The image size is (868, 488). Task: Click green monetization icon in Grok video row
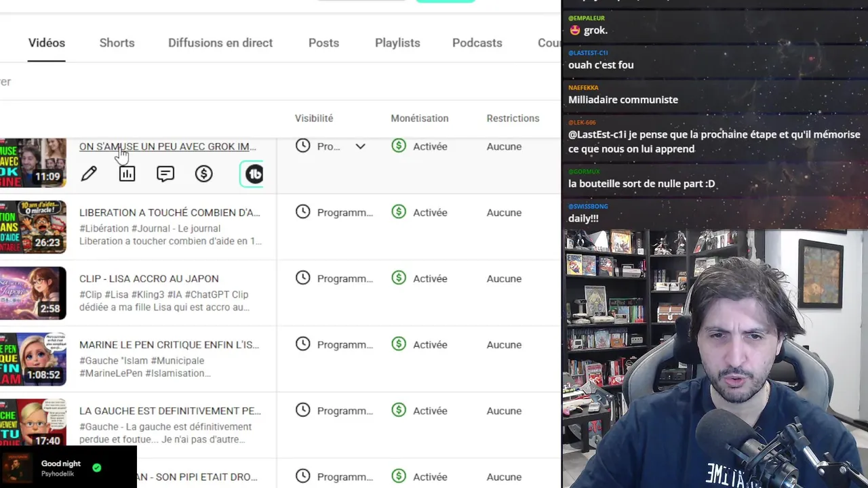[399, 146]
